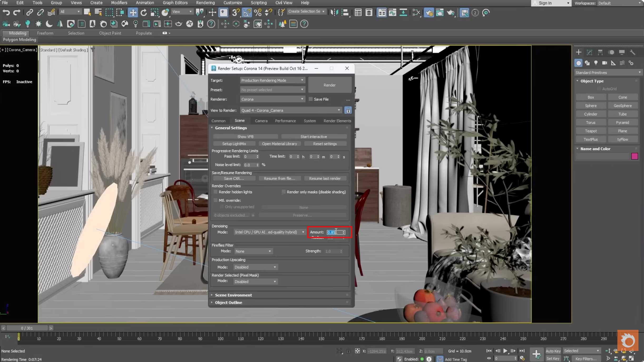This screenshot has height=362, width=644.
Task: Open the Render Setup teapot icon
Action: point(429,12)
